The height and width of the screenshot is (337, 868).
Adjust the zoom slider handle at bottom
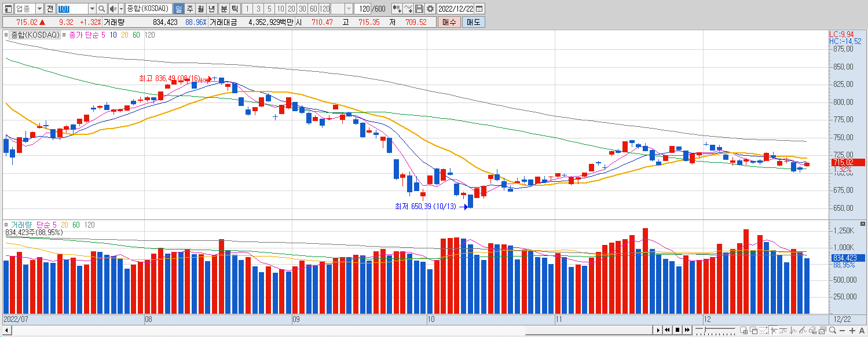[705, 329]
